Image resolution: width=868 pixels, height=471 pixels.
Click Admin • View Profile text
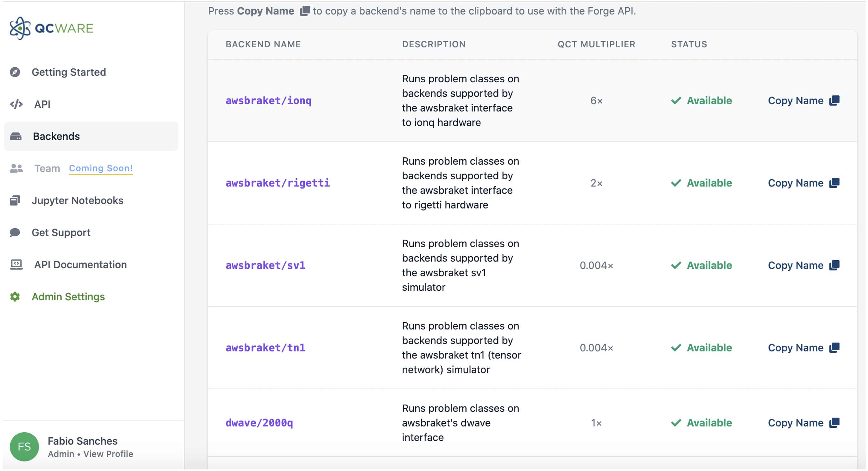click(x=90, y=454)
